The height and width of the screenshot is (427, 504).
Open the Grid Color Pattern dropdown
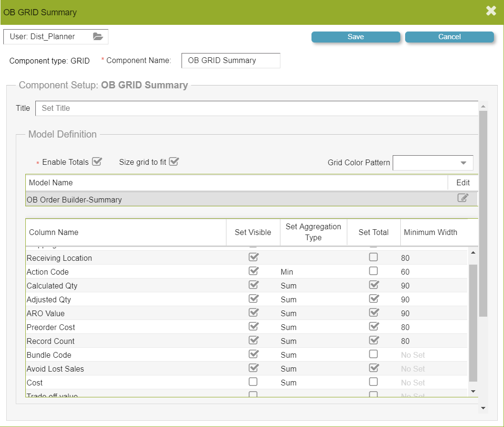433,162
